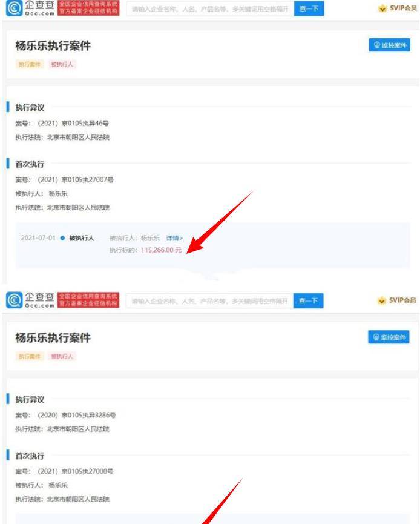Select lower 执行案件 orange tag

click(x=30, y=356)
